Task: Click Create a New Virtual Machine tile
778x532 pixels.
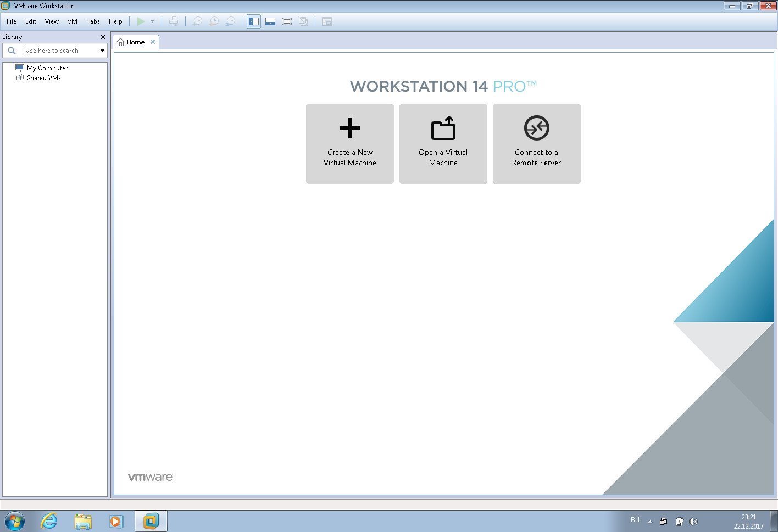Action: pyautogui.click(x=350, y=144)
